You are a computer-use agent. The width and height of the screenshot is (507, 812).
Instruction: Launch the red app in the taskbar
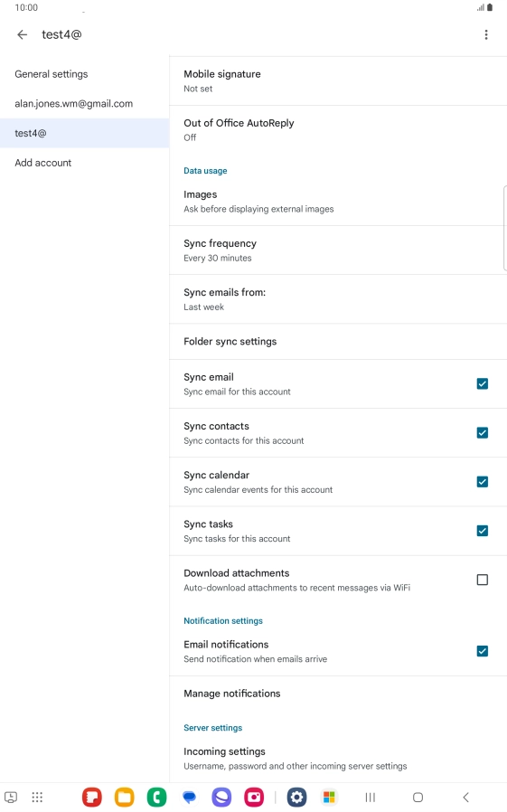click(92, 797)
